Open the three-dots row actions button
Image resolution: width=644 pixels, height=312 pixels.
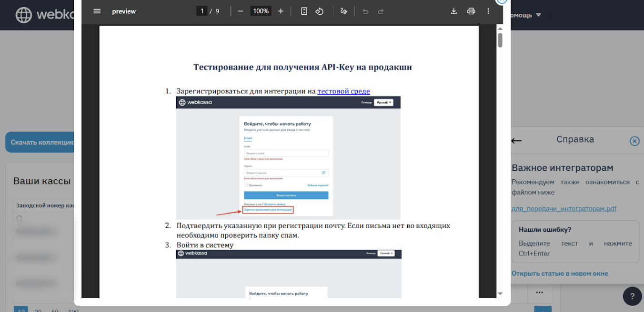tap(539, 292)
